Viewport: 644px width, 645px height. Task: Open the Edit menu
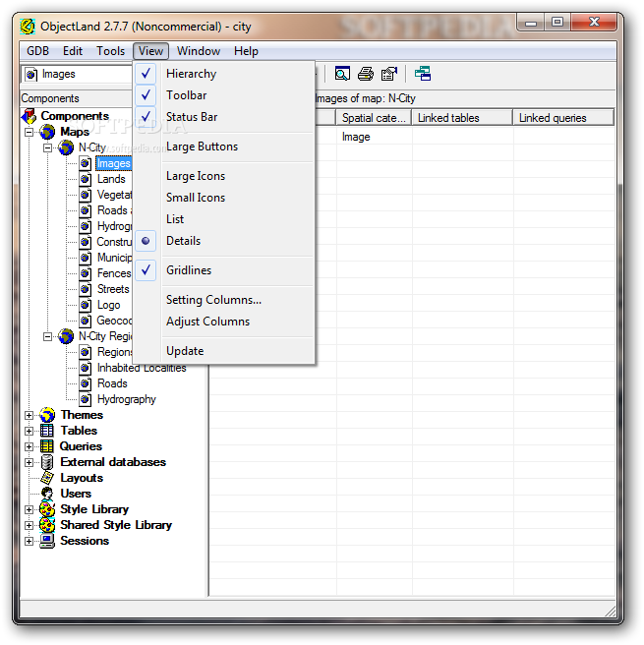coord(73,51)
